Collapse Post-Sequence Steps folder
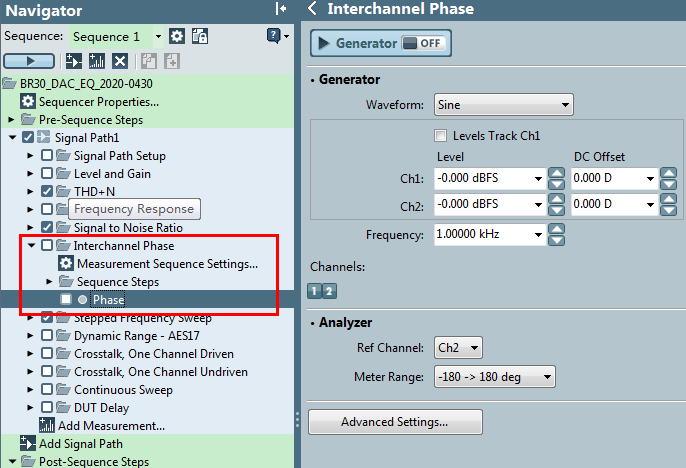The width and height of the screenshot is (686, 468). tap(12, 461)
